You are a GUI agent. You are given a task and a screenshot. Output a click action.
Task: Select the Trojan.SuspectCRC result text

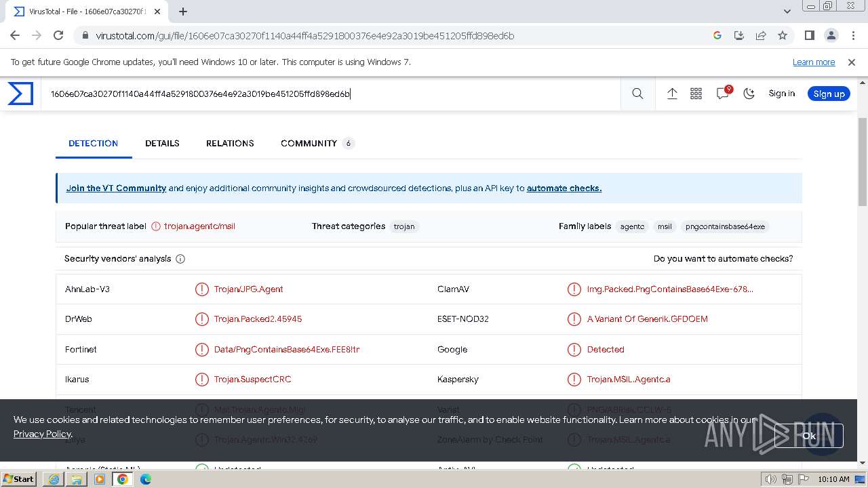click(252, 380)
